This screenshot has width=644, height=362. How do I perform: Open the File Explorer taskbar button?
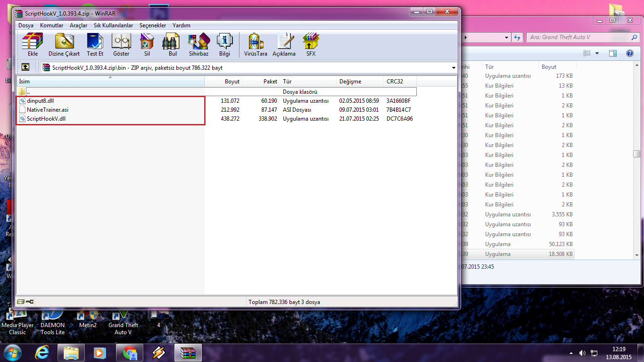pos(71,353)
